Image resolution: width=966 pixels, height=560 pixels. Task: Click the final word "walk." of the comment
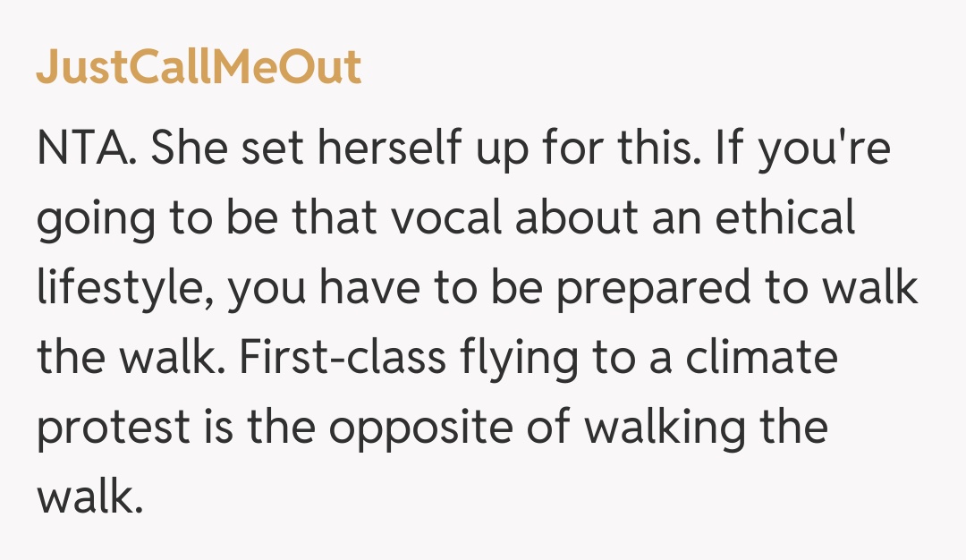pos(89,496)
